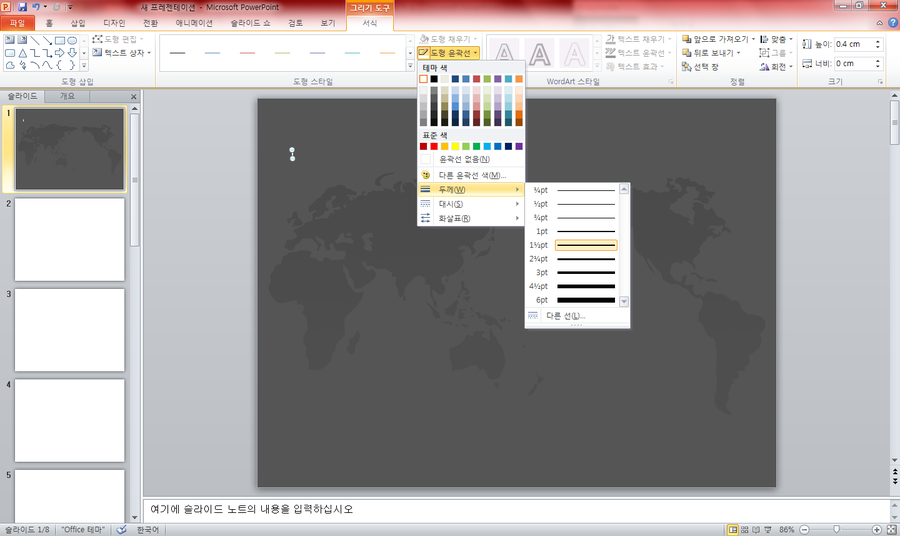
Task: Click the Undo icon in quick access toolbar
Action: (x=36, y=7)
